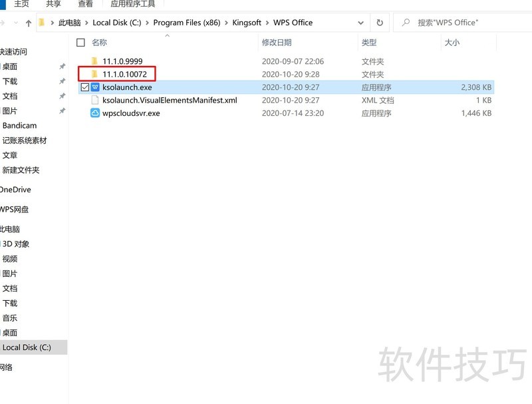The width and height of the screenshot is (532, 404).
Task: Expand chevron after Local Disk (C:)
Action: click(147, 23)
